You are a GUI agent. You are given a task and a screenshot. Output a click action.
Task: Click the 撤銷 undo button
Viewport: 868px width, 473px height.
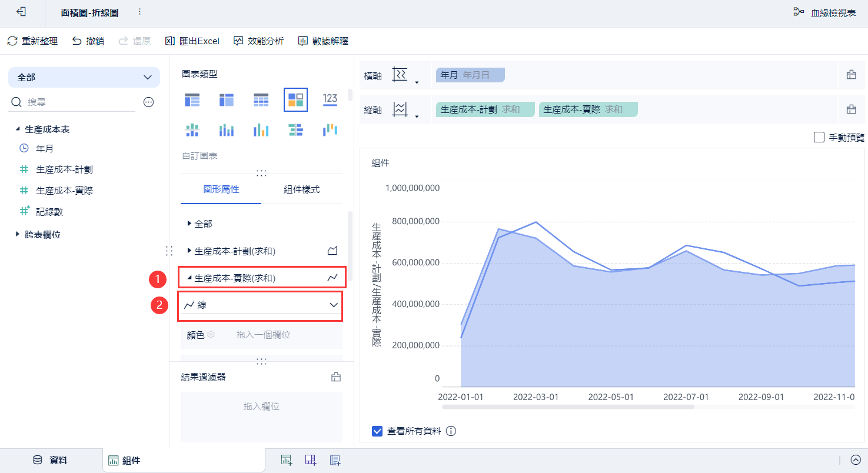(88, 41)
